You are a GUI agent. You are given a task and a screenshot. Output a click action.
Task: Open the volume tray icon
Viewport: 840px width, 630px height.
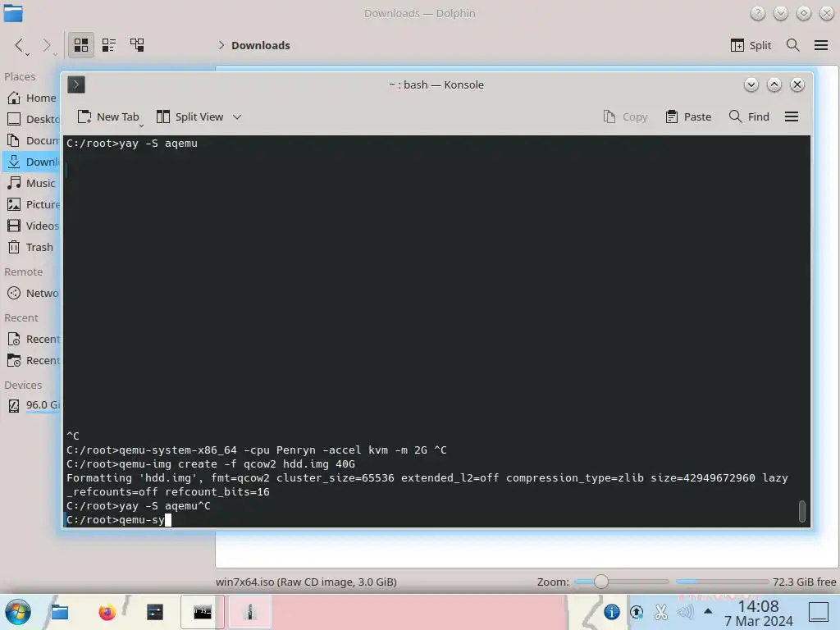685,612
